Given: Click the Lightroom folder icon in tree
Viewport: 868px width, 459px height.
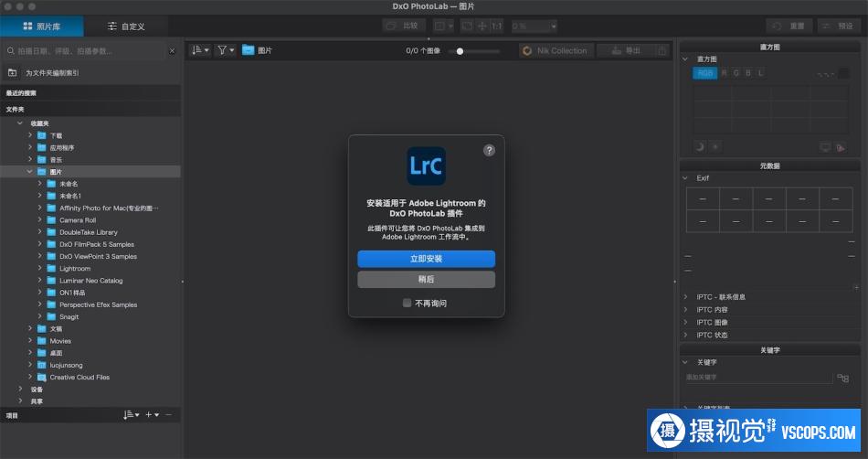Looking at the screenshot, I should 51,268.
